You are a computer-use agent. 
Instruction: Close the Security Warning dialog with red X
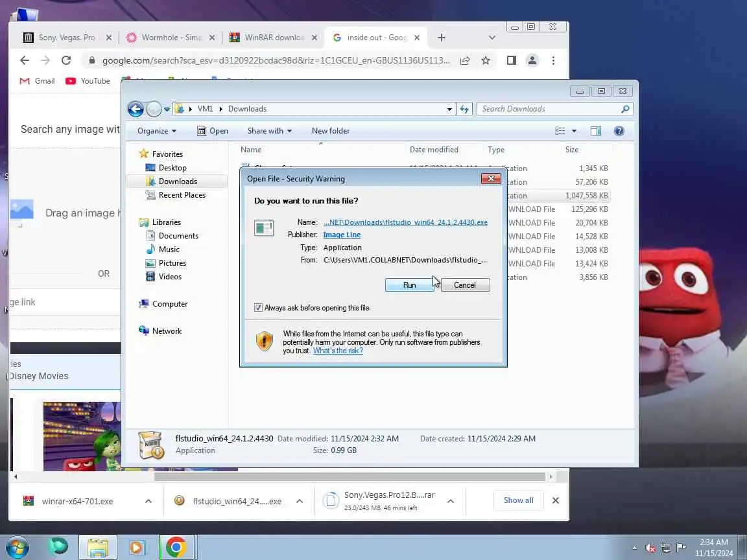point(491,179)
